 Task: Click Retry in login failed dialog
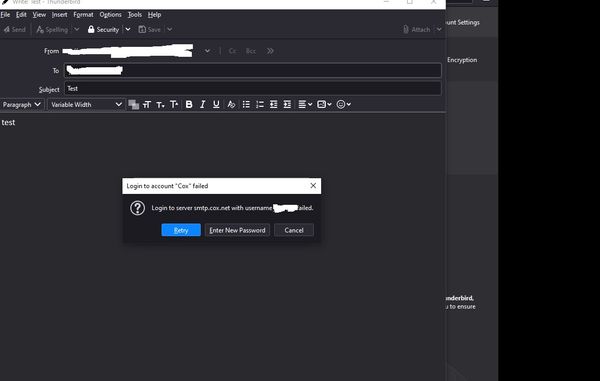tap(181, 230)
